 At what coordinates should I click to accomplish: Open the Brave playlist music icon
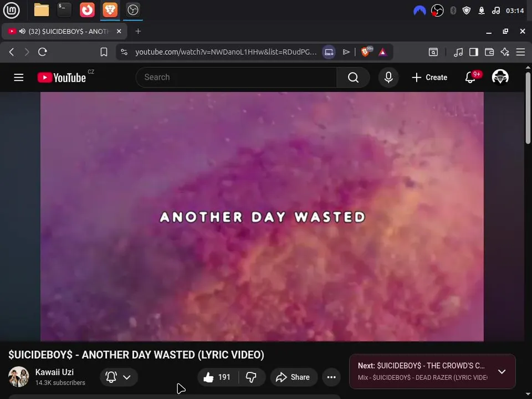tap(458, 52)
